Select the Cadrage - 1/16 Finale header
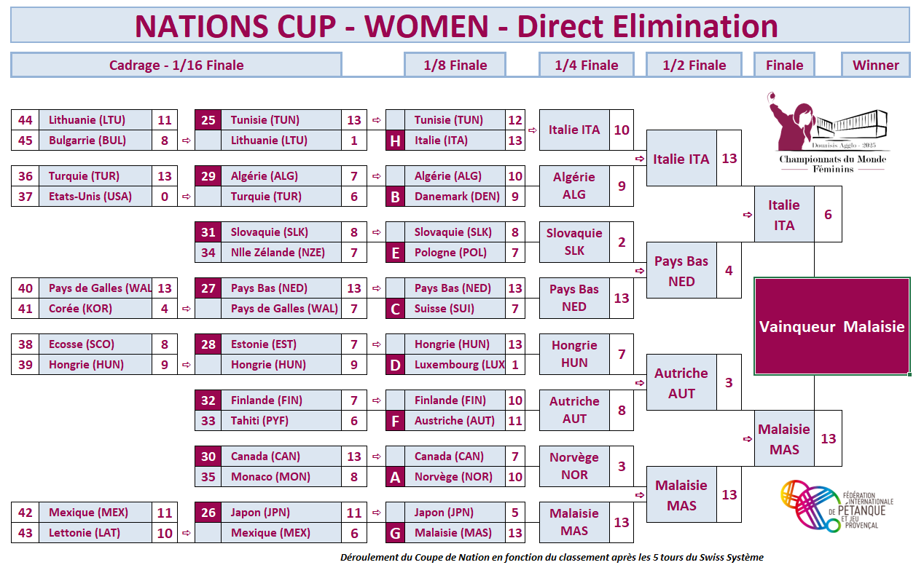Screen dimensions: 924x565 coord(176,65)
